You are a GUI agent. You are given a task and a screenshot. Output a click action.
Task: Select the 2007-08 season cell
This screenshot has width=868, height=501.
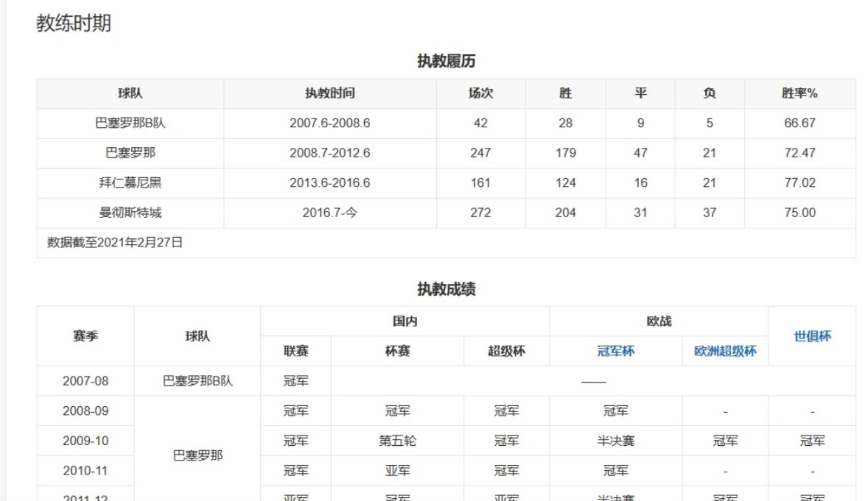pyautogui.click(x=85, y=381)
